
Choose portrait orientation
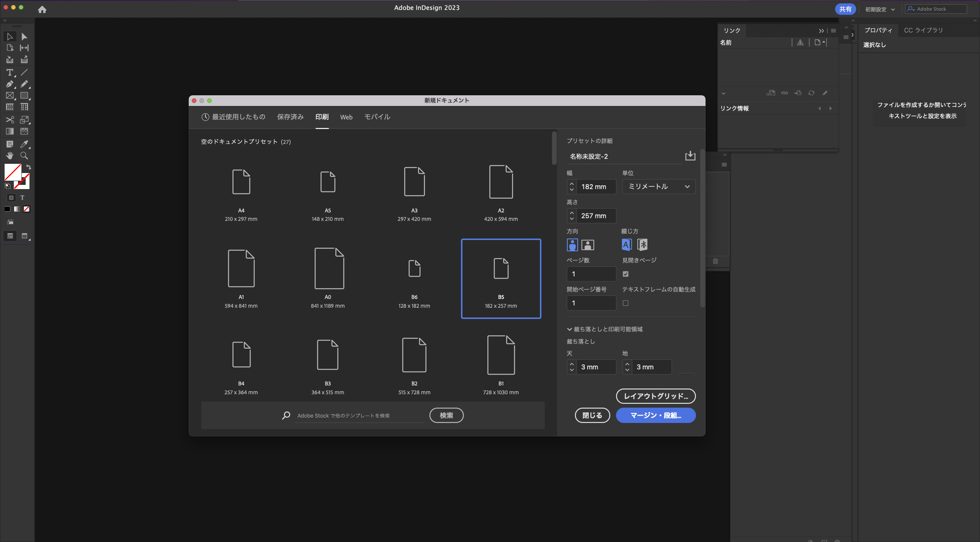[572, 245]
